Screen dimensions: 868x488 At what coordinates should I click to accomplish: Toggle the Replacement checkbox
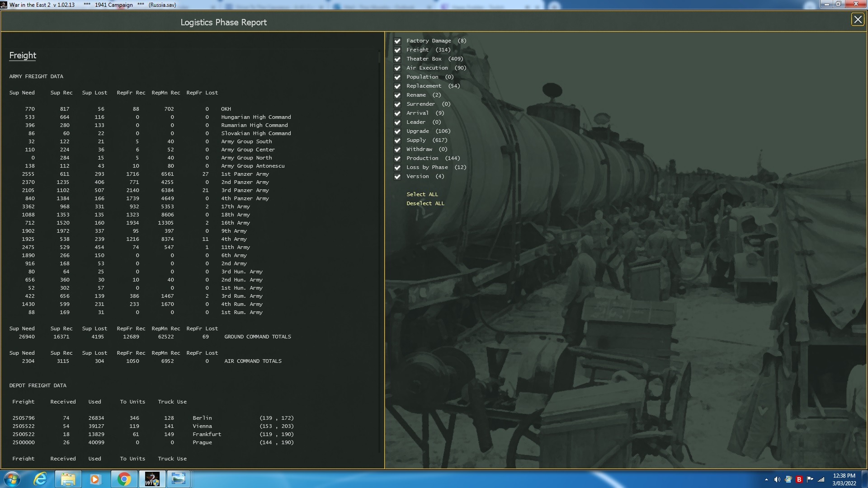(397, 86)
